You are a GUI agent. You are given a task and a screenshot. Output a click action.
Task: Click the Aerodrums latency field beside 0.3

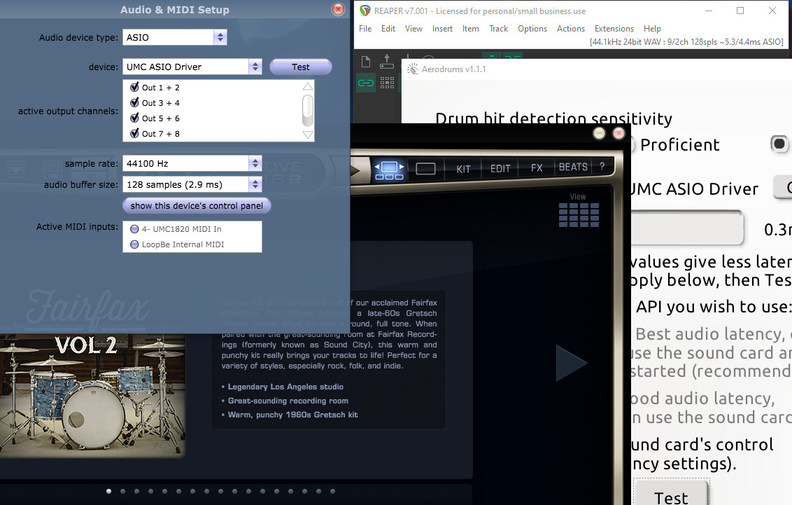pyautogui.click(x=687, y=228)
